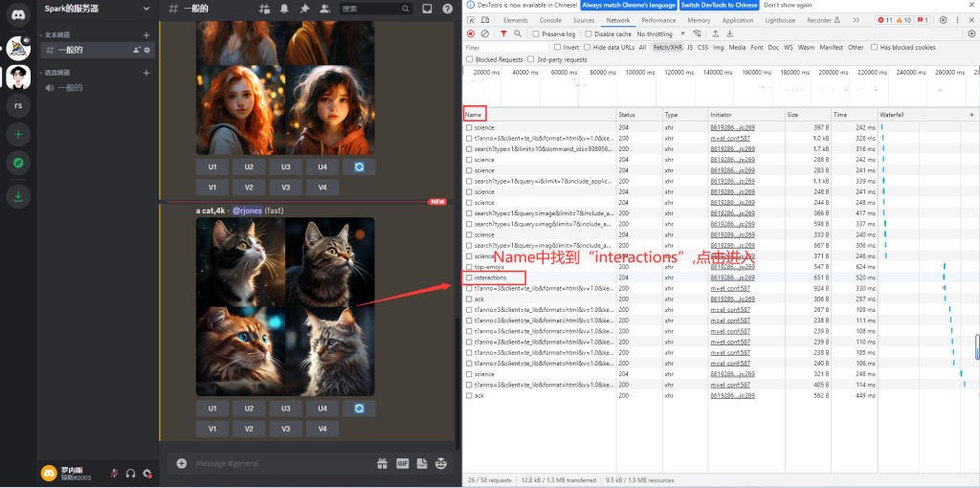Select the Fetch/XHR filter type
This screenshot has height=488, width=980.
tap(667, 47)
